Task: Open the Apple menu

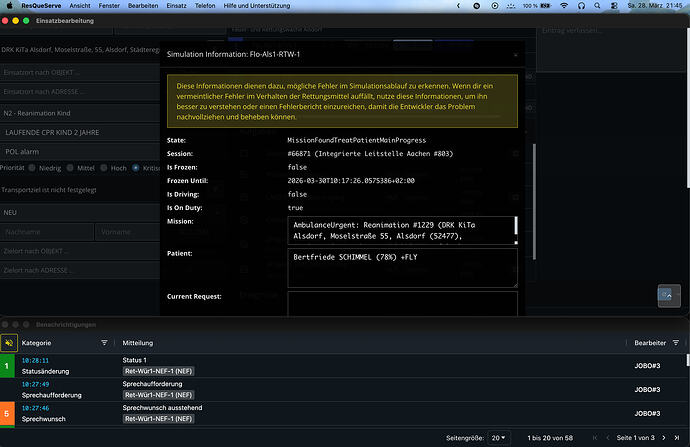Action: pyautogui.click(x=9, y=6)
